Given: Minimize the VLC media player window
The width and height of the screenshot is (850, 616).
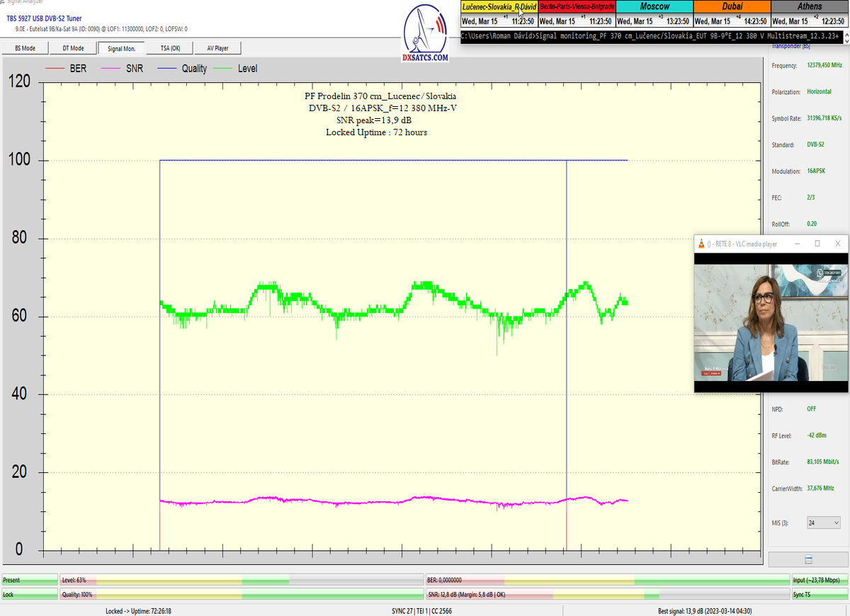Looking at the screenshot, I should 798,244.
